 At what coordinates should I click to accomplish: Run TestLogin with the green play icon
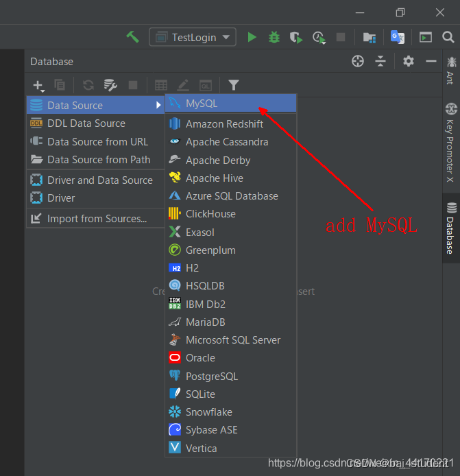(252, 37)
